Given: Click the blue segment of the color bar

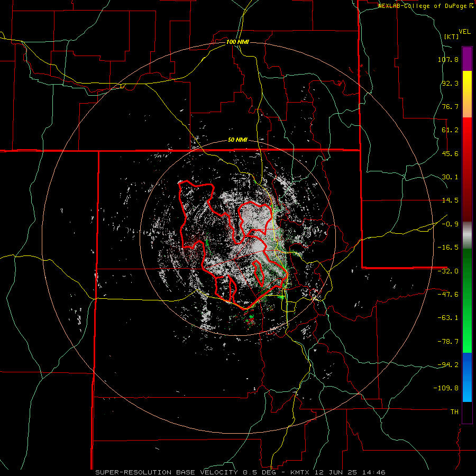Looking at the screenshot, I should 467,377.
